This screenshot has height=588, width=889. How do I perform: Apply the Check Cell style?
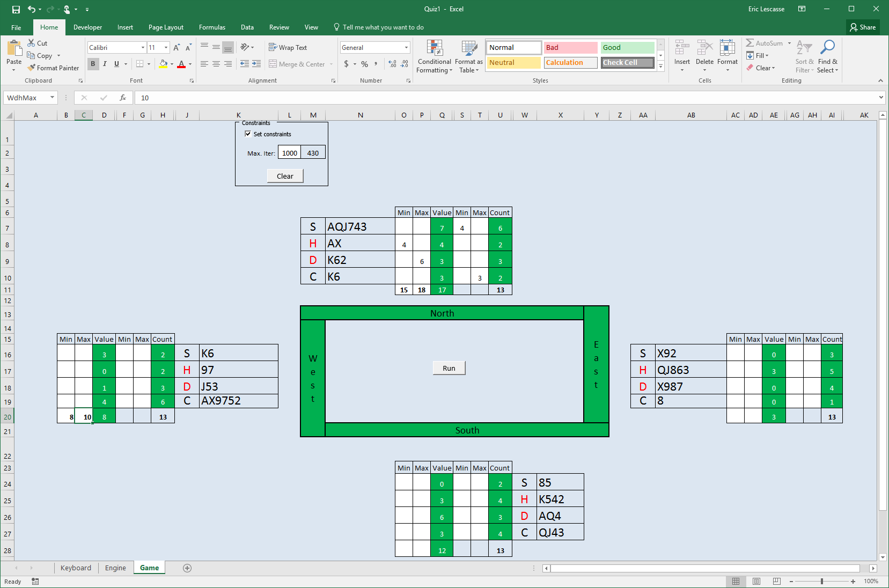coord(627,63)
